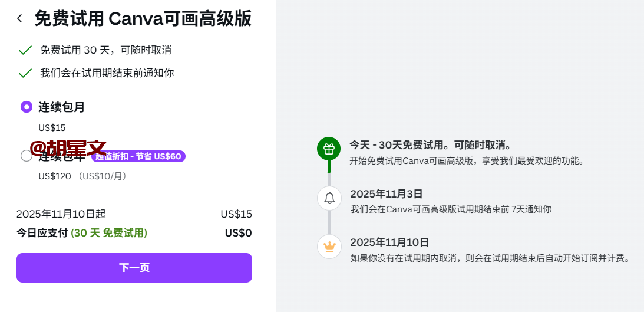
Task: Click the checkmark beside 我们会在试用期结束前通知你
Action: (25, 73)
